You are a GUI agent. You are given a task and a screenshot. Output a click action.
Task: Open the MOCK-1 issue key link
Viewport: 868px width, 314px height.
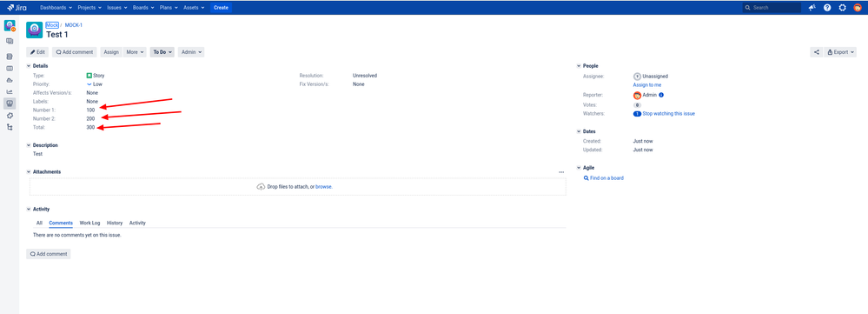[74, 25]
